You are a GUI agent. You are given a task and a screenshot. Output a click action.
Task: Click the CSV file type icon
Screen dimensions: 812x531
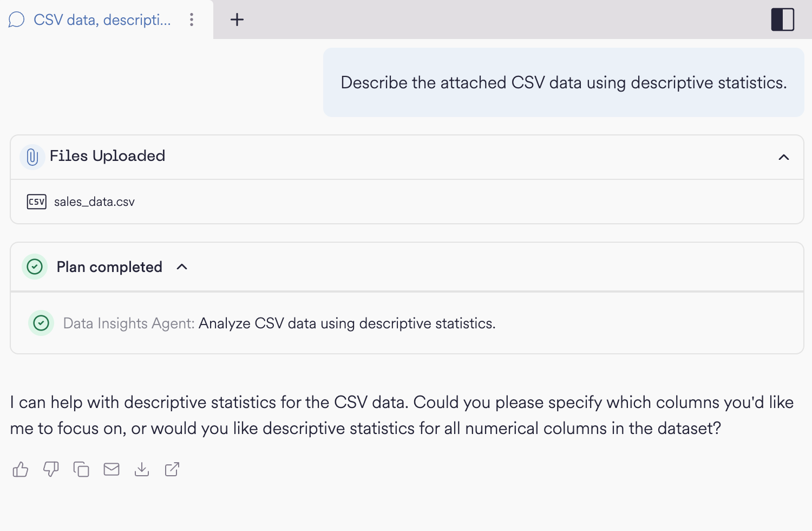pyautogui.click(x=36, y=202)
